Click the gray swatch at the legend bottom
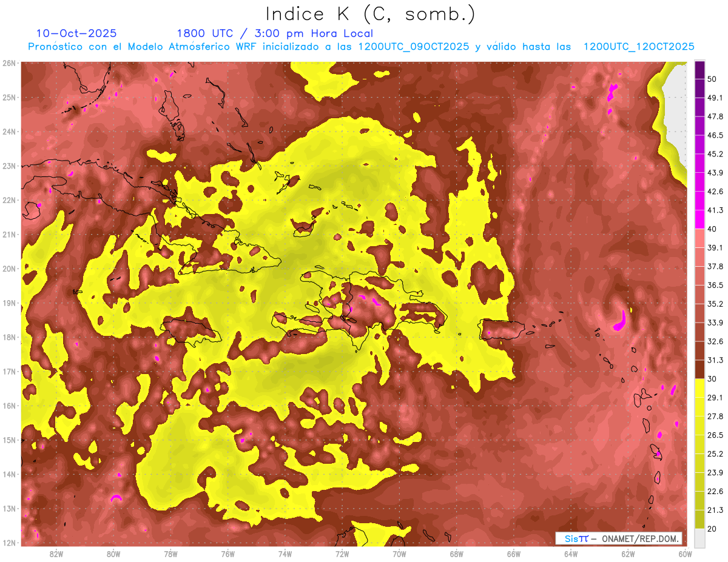This screenshot has width=728, height=562. [x=699, y=538]
